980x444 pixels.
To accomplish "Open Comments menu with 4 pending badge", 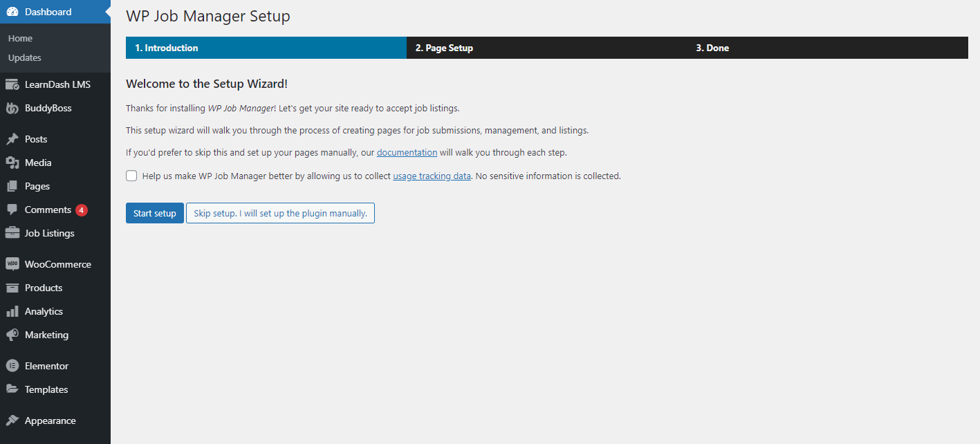I will click(48, 210).
